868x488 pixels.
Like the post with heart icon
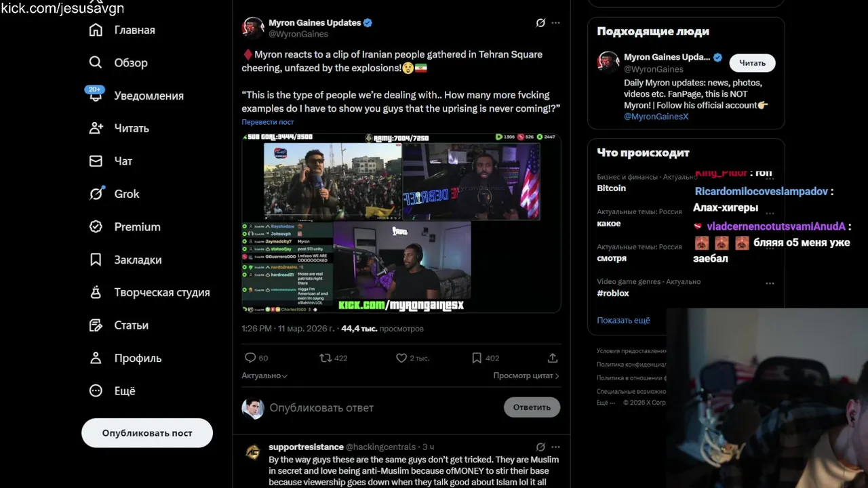[x=401, y=358]
